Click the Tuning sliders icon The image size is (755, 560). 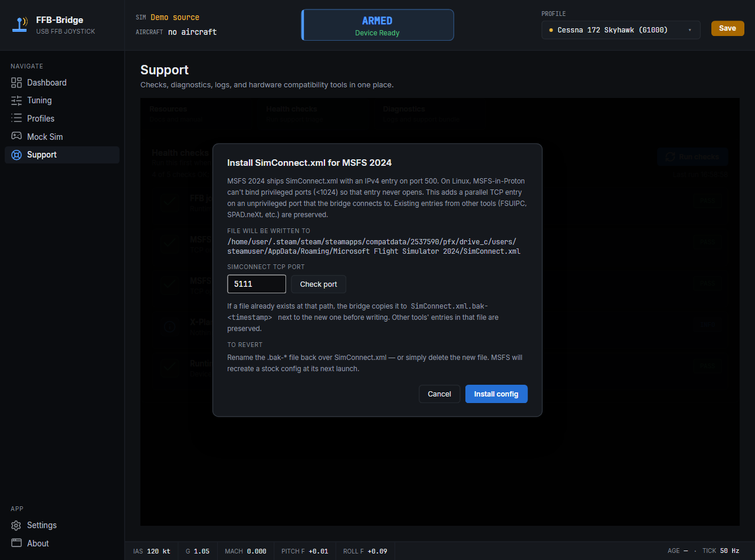point(17,100)
